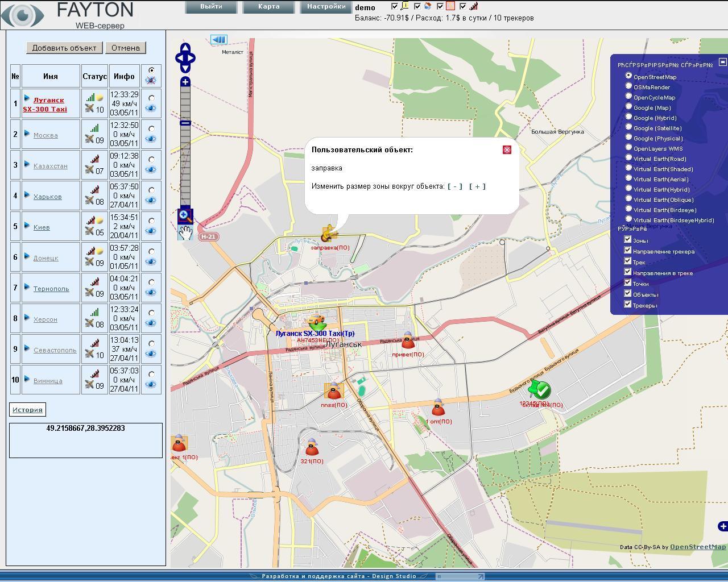Screen dimensions: 728x582
Task: Open the Карта map menu item
Action: 268,7
